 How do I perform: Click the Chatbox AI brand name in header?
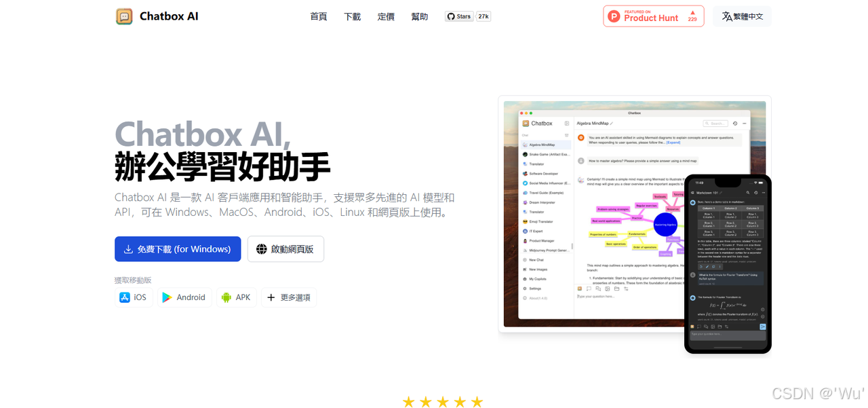tap(169, 16)
